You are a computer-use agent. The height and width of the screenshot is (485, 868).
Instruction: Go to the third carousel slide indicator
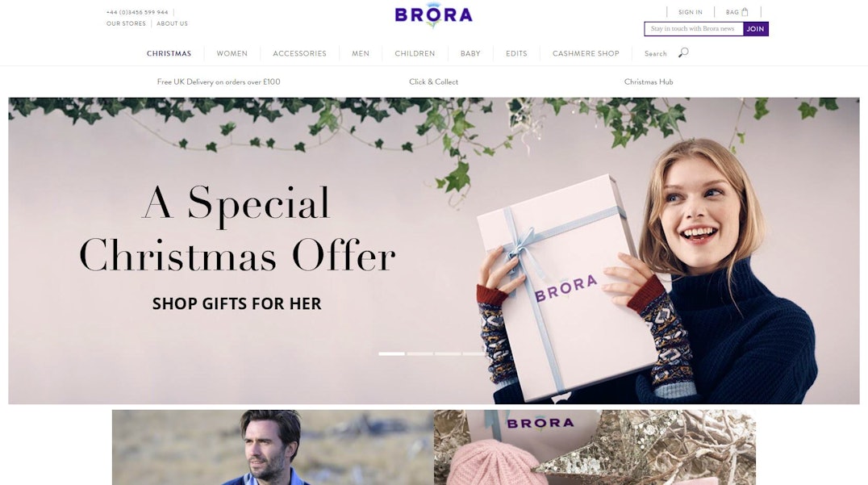coord(448,353)
